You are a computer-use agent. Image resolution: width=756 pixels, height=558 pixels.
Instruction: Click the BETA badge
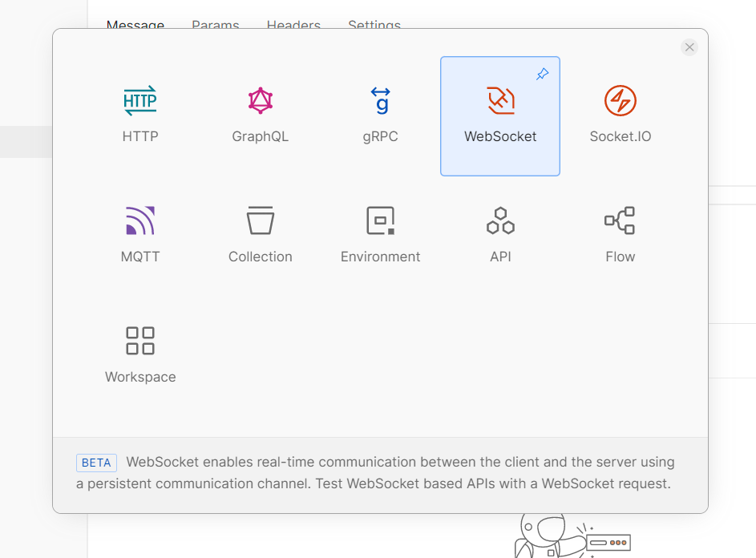tap(96, 463)
